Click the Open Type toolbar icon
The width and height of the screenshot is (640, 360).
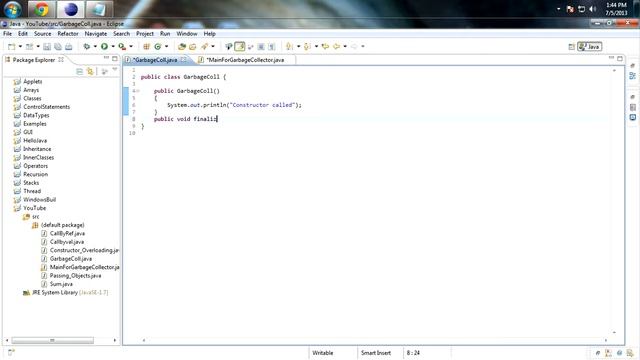pyautogui.click(x=182, y=47)
